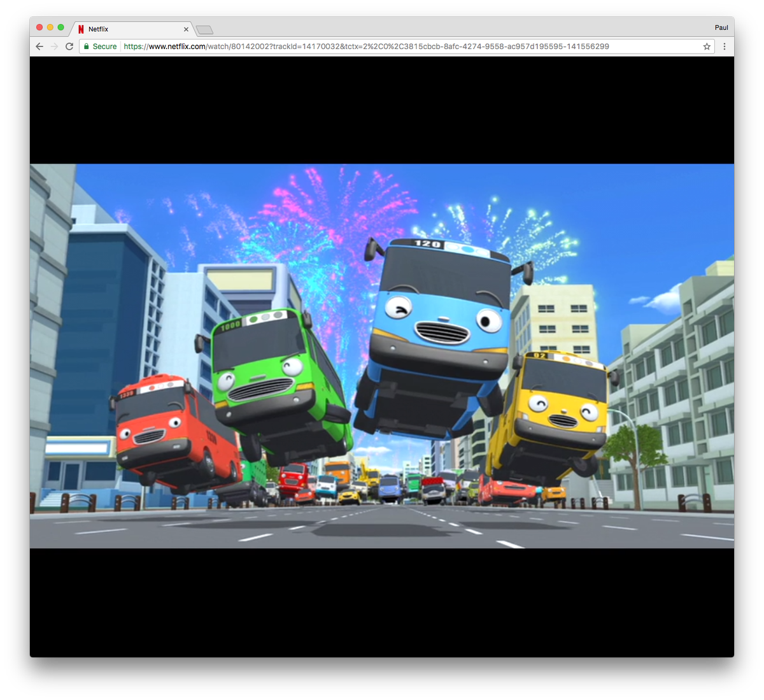This screenshot has width=764, height=700.
Task: View site info via Secure padlock
Action: point(100,46)
